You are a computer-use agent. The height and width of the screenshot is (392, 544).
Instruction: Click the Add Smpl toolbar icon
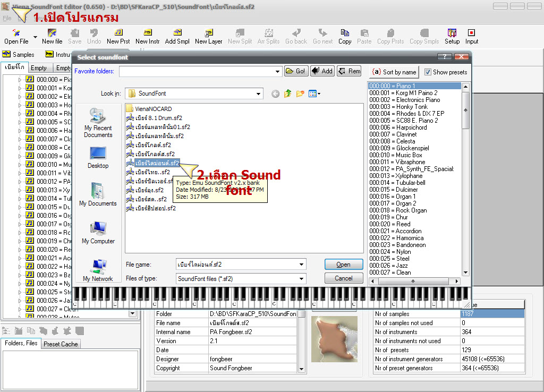pyautogui.click(x=177, y=37)
